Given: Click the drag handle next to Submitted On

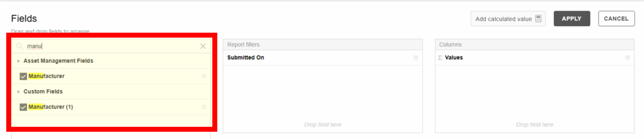Looking at the screenshot, I should click(x=416, y=58).
